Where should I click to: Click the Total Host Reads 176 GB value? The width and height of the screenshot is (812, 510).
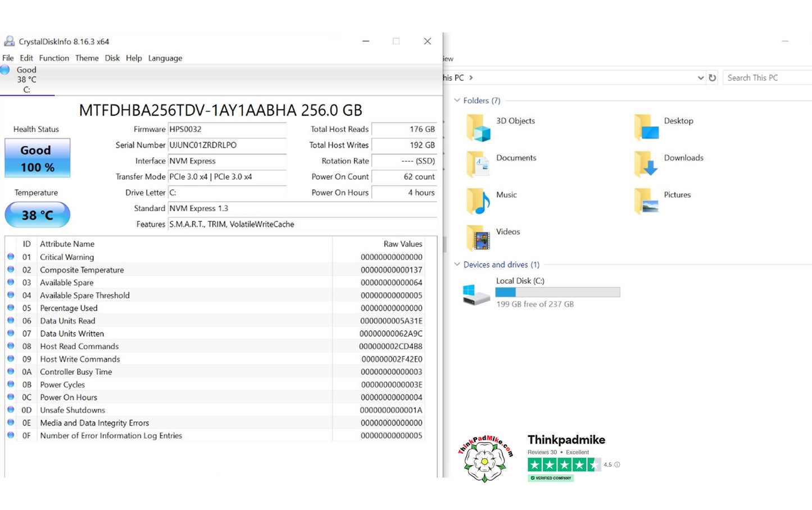[x=404, y=129]
